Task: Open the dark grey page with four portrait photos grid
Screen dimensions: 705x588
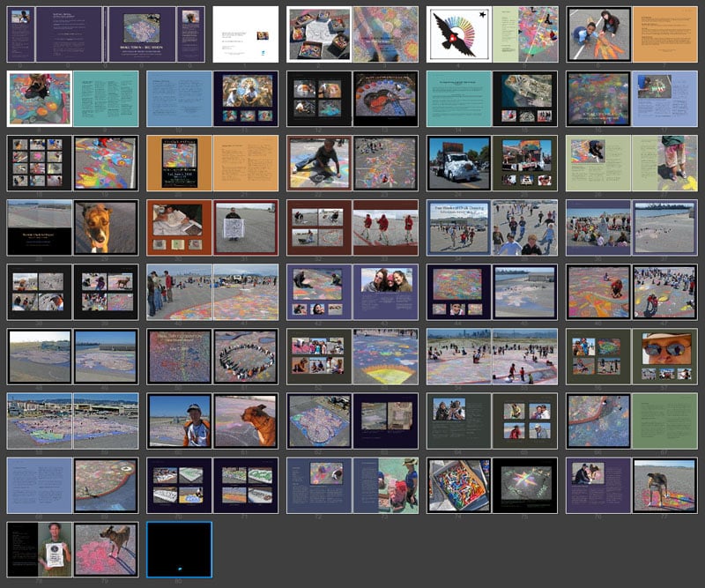Action: pyautogui.click(x=525, y=421)
